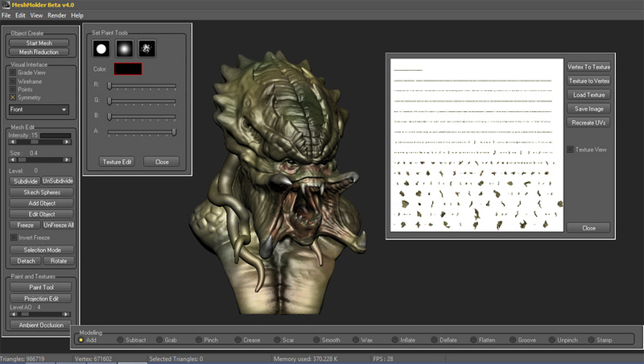Click the MeshMolder title bar app icon
The height and width of the screenshot is (364, 644).
point(6,5)
